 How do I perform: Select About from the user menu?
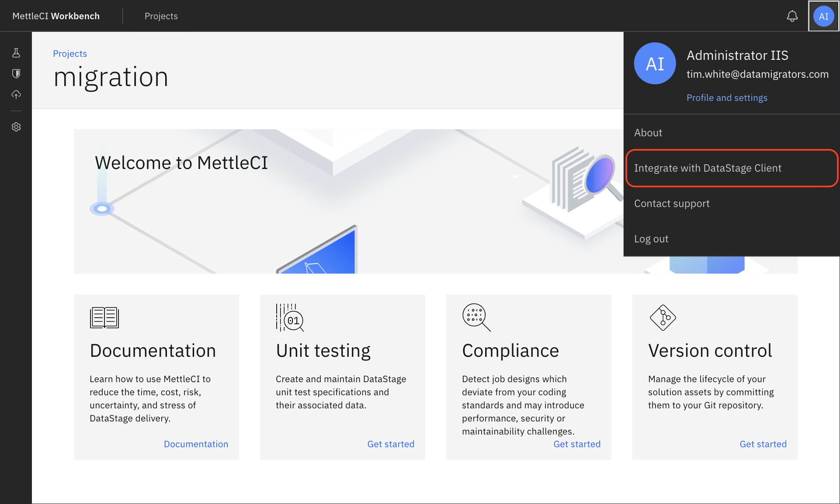[648, 133]
